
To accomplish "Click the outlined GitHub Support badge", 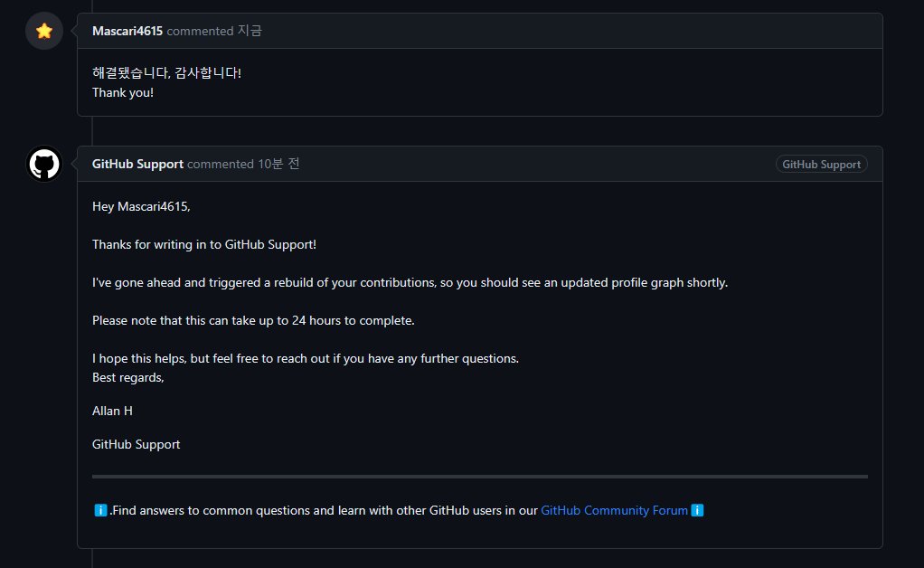I will pos(821,164).
